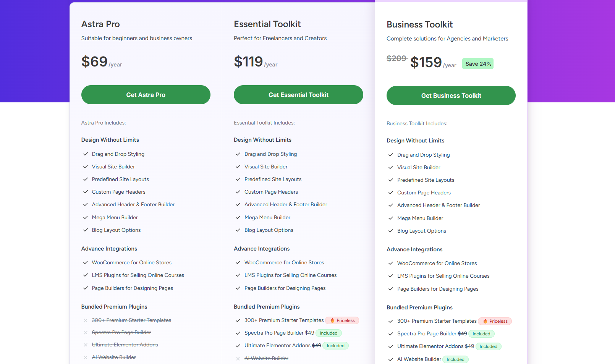Click the Get Astra Pro button
This screenshot has width=615, height=364.
click(x=146, y=94)
